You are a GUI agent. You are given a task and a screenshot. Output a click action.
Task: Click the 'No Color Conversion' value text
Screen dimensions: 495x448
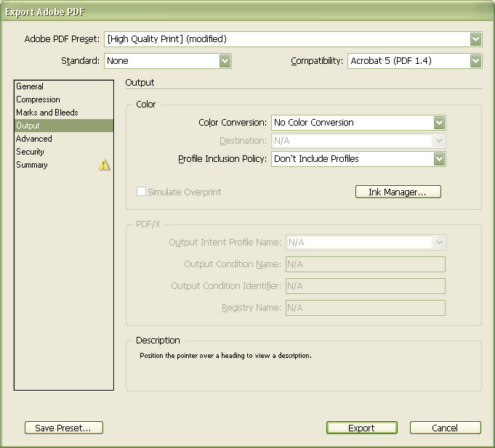(314, 123)
